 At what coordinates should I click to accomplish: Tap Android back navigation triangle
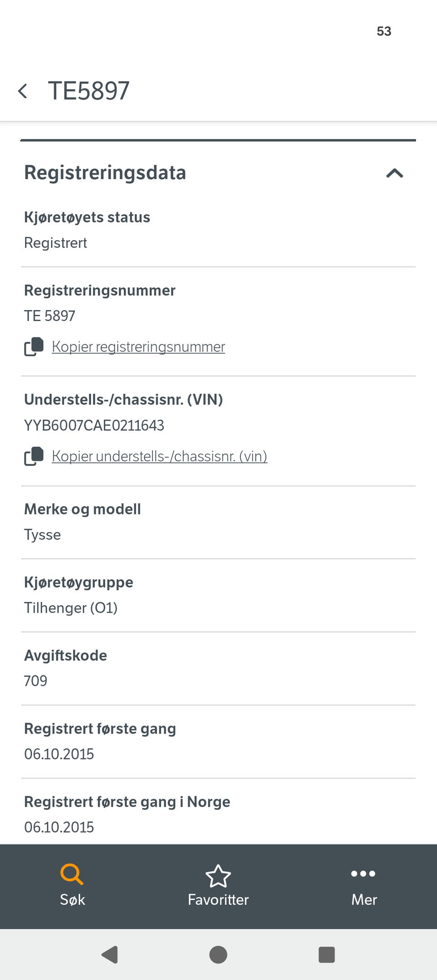[110, 955]
